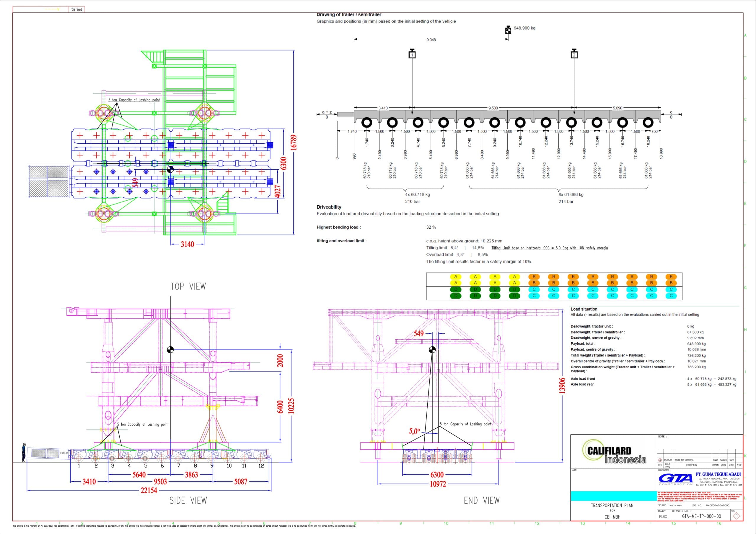Image resolution: width=756 pixels, height=534 pixels.
Task: Click the cyan bar in the title block
Action: (x=614, y=496)
